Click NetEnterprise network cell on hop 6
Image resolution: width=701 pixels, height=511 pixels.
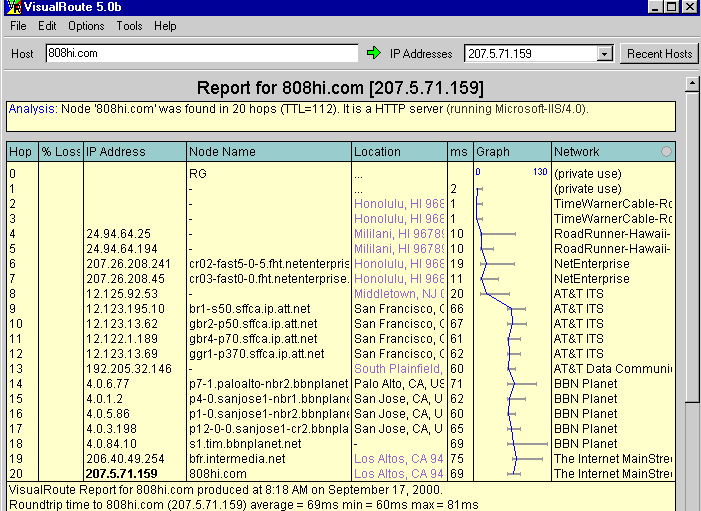pyautogui.click(x=591, y=264)
